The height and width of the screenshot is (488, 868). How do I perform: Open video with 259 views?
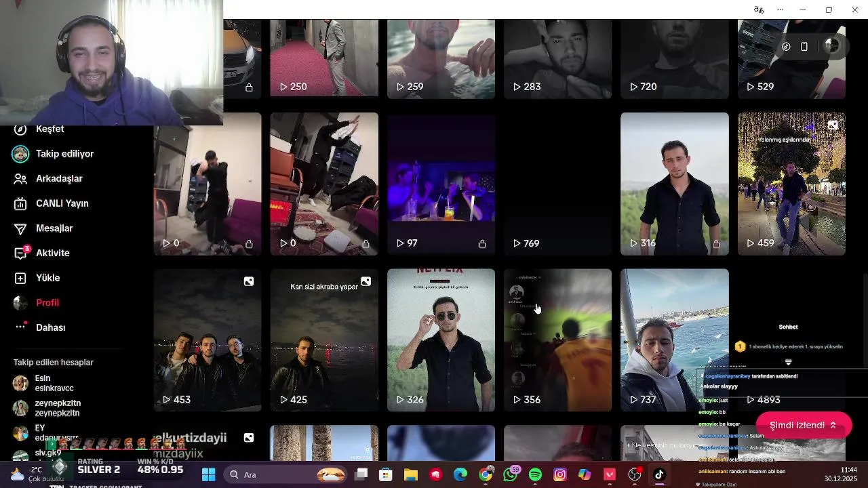coord(441,58)
